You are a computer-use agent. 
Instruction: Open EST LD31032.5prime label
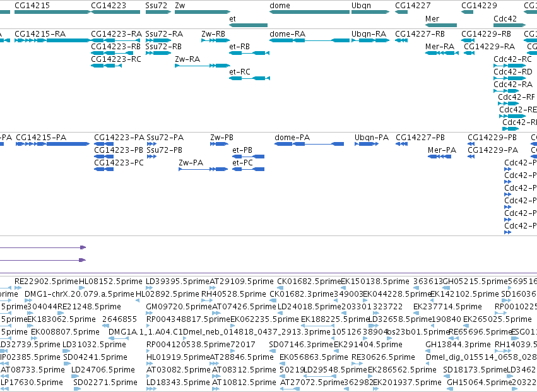(x=95, y=345)
